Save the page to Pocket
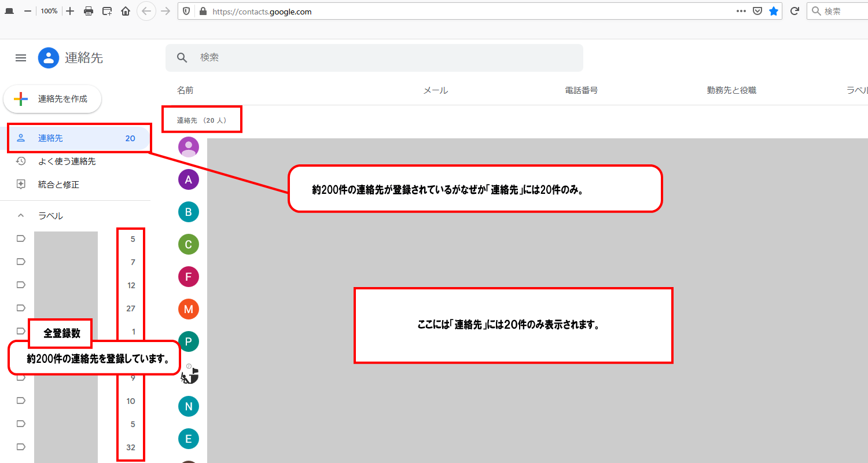Viewport: 868px width, 463px height. (757, 11)
